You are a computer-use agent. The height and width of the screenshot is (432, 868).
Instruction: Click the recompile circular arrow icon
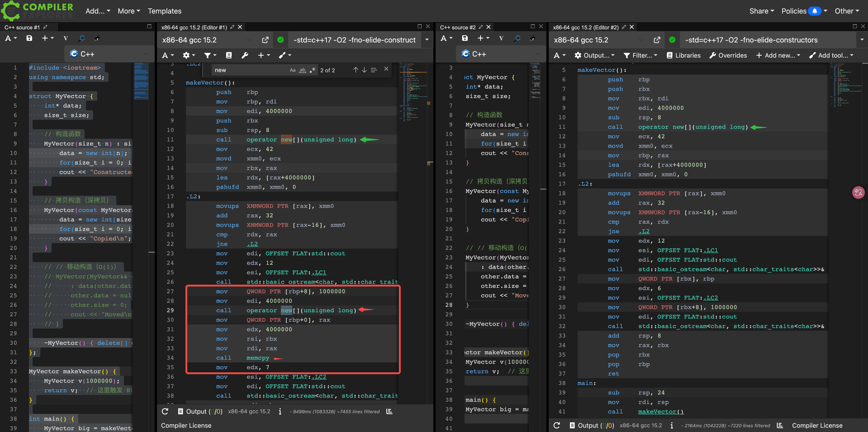coord(81,38)
